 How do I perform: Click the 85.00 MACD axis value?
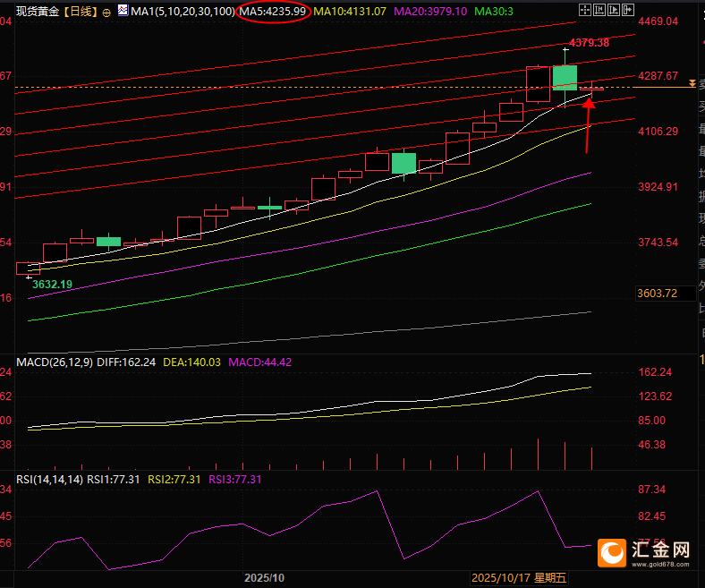(651, 421)
